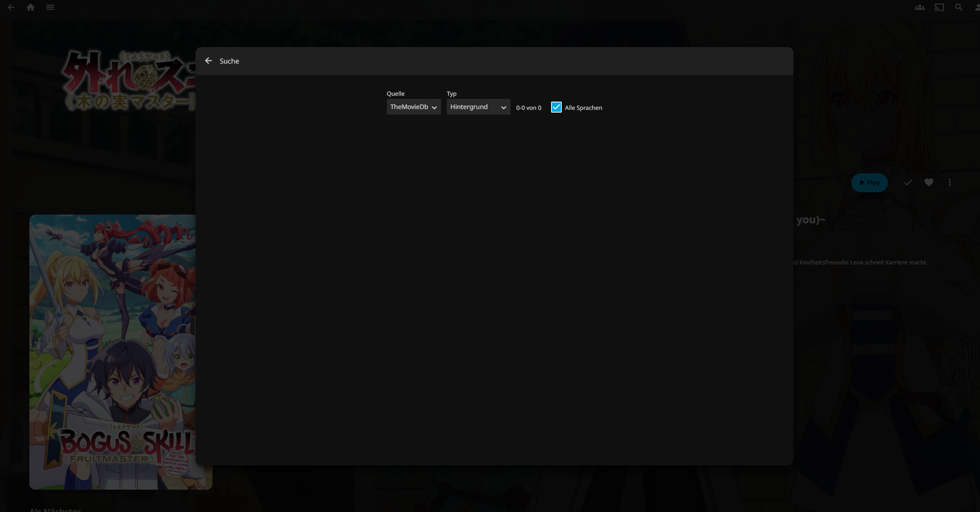Go to home via house icon
The height and width of the screenshot is (512, 980).
(31, 7)
